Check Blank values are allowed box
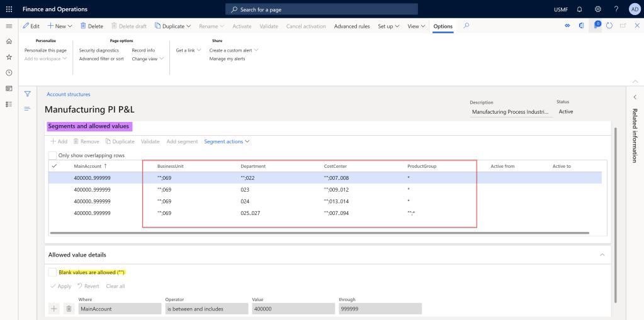Image resolution: width=644 pixels, height=320 pixels. coord(53,272)
